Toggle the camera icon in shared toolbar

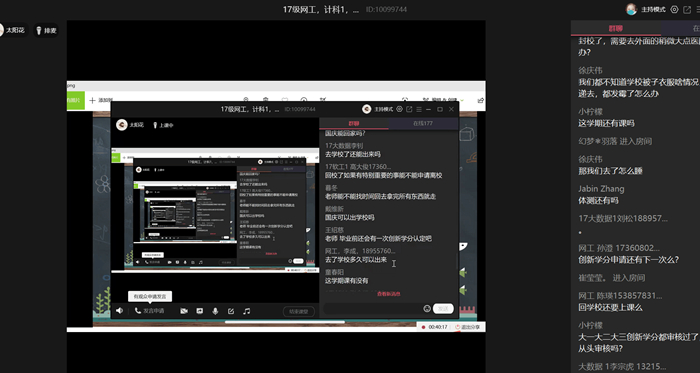pos(184,311)
